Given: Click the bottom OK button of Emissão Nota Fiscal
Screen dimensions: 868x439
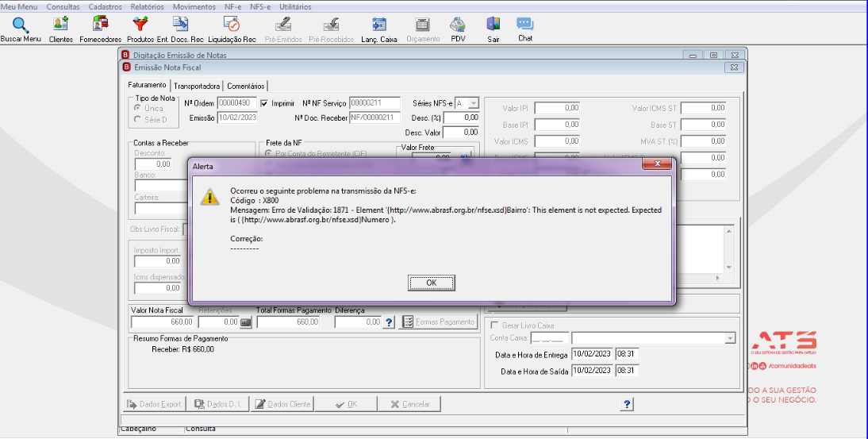Looking at the screenshot, I should (346, 404).
